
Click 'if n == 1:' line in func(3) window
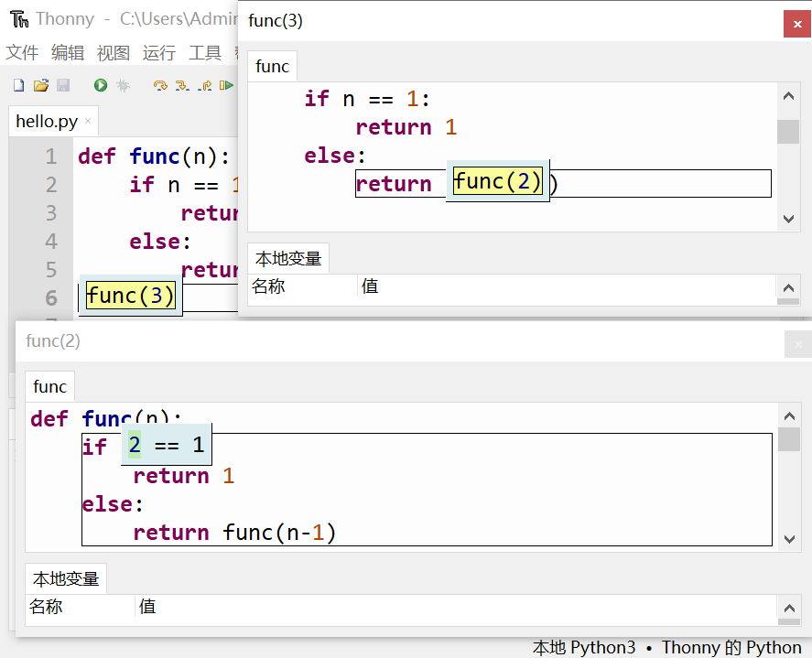(x=367, y=99)
